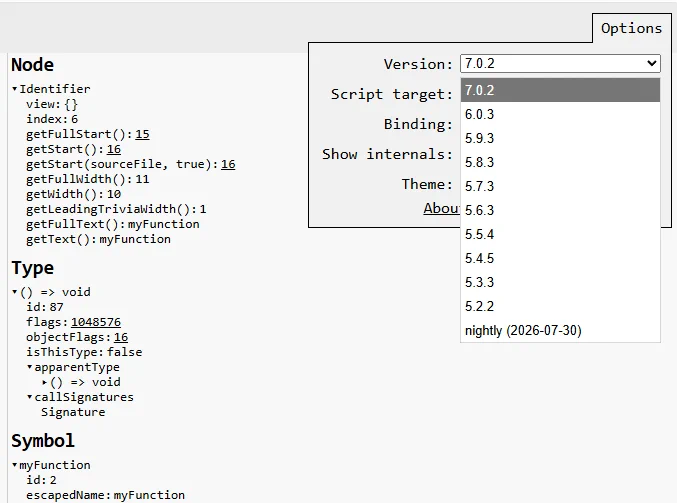
Task: Click the flags value 1048576
Action: [96, 322]
